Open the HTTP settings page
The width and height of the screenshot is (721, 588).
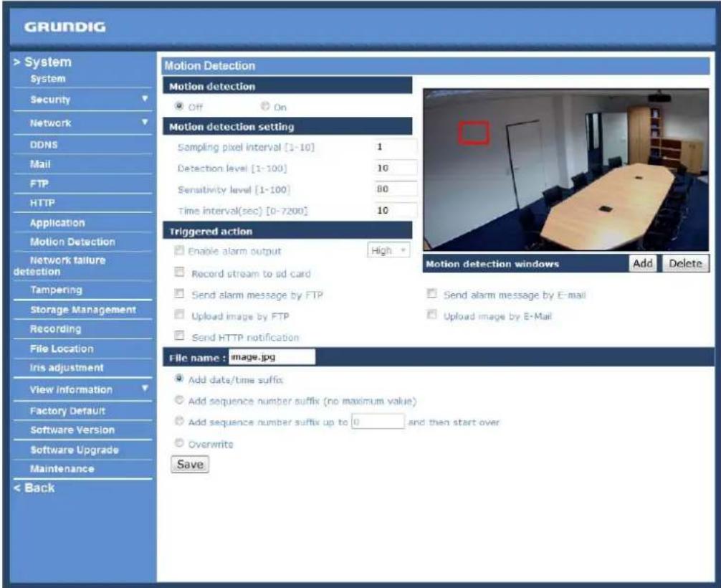pos(42,203)
